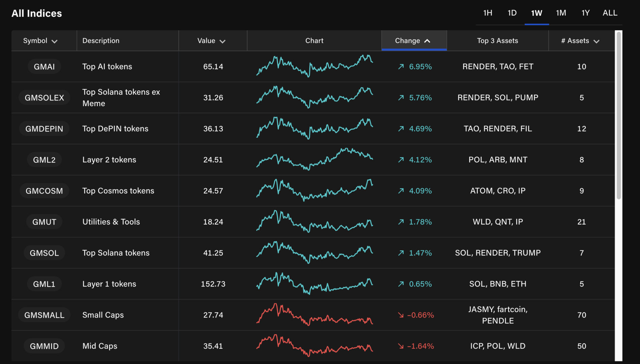640x364 pixels.
Task: Click the upward trend arrow beside 6.95%
Action: (400, 66)
